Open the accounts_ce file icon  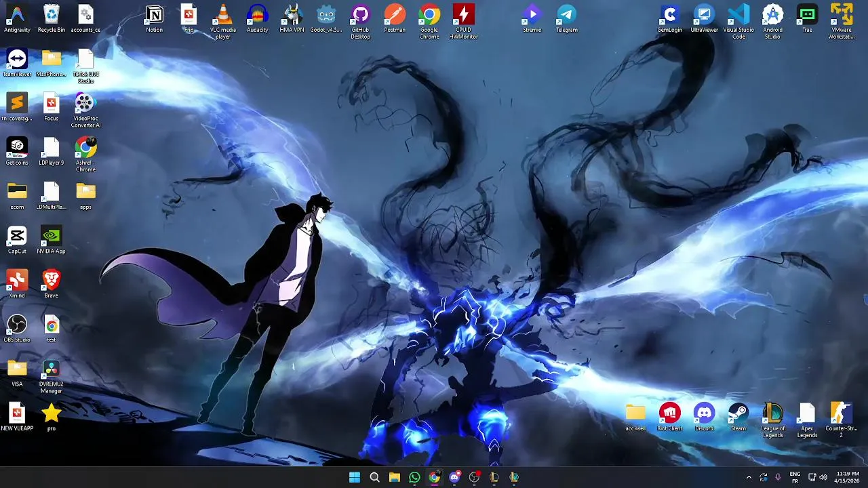pos(85,19)
